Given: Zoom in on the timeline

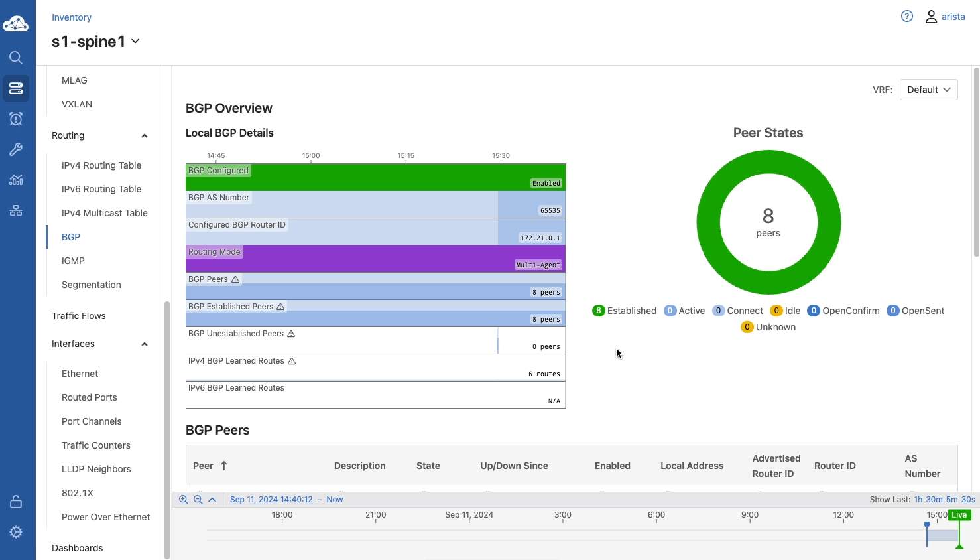Looking at the screenshot, I should [x=184, y=500].
